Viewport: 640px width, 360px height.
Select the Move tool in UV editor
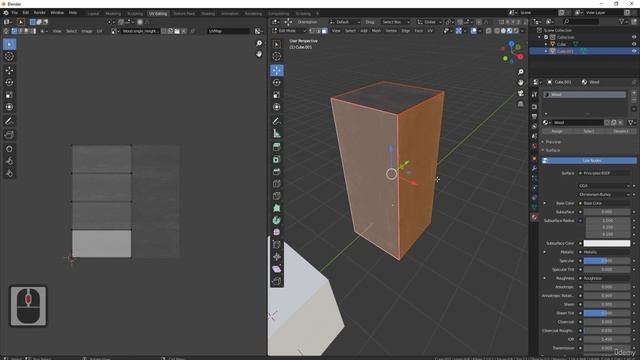point(9,71)
